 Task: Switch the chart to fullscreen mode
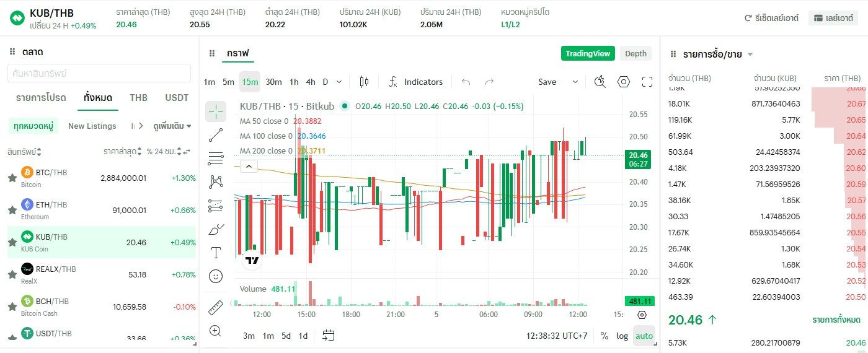(x=647, y=82)
